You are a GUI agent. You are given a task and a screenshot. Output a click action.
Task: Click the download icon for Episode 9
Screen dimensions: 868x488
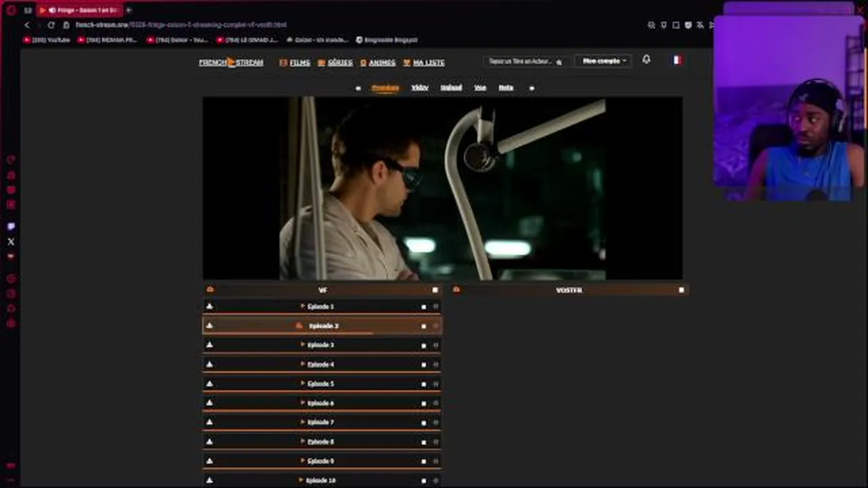click(210, 461)
